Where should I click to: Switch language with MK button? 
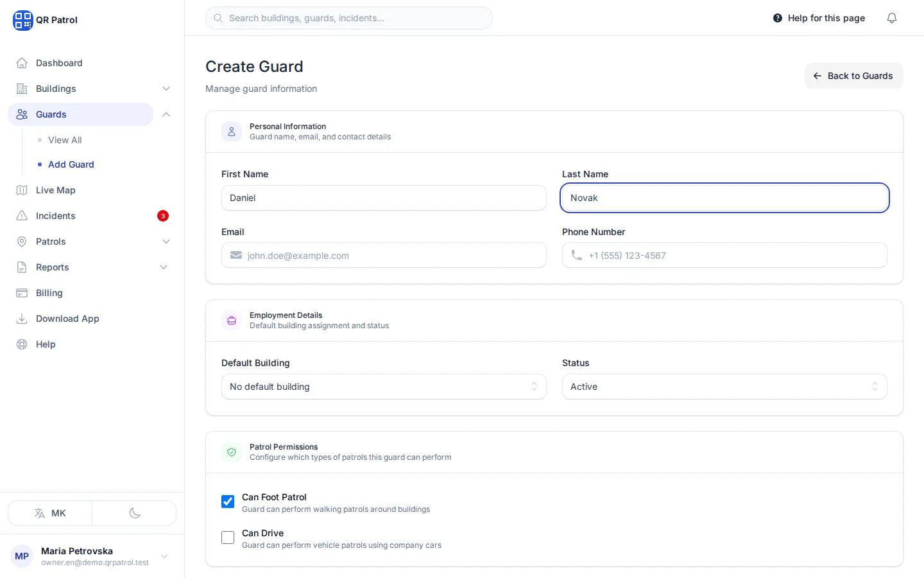click(x=50, y=513)
